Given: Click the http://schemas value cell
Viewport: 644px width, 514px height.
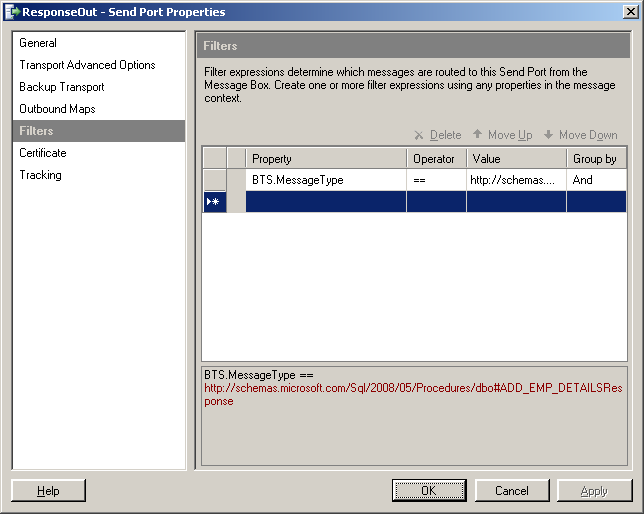Looking at the screenshot, I should (516, 180).
